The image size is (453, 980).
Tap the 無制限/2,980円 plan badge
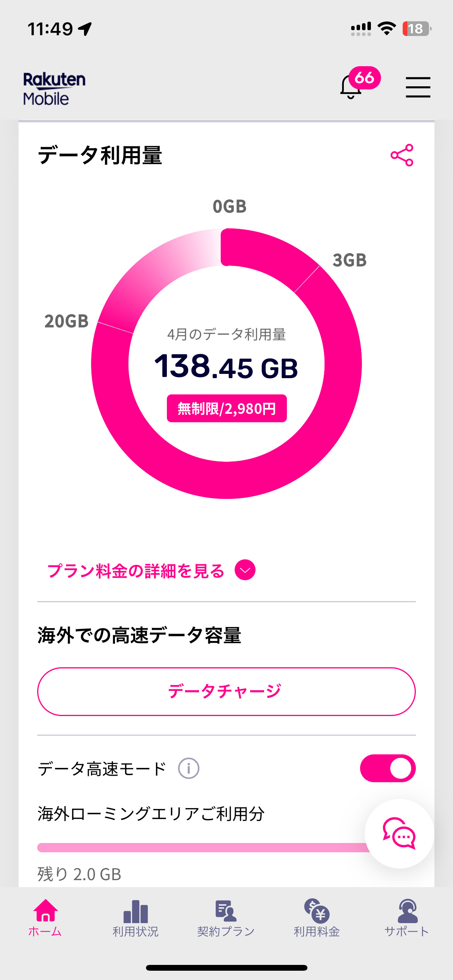click(226, 408)
